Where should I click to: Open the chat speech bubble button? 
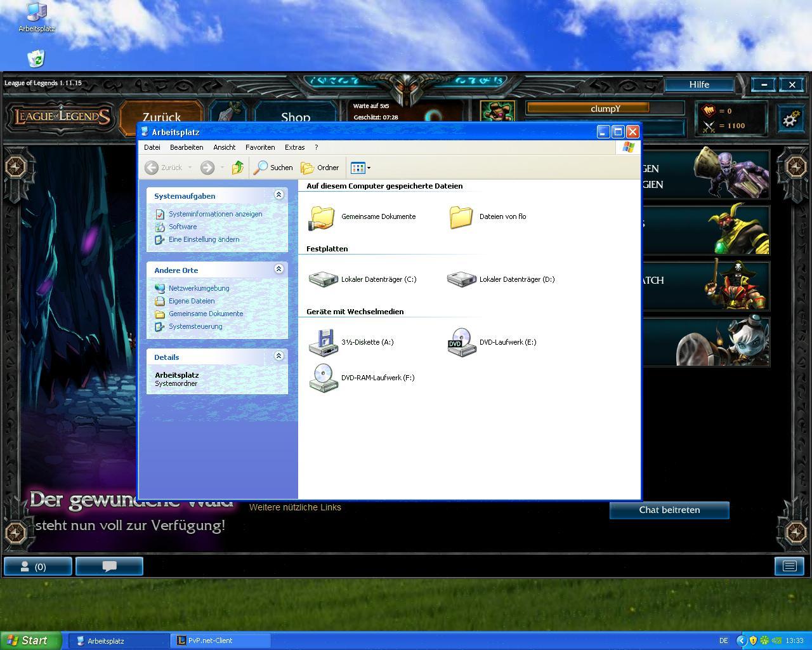pos(109,566)
